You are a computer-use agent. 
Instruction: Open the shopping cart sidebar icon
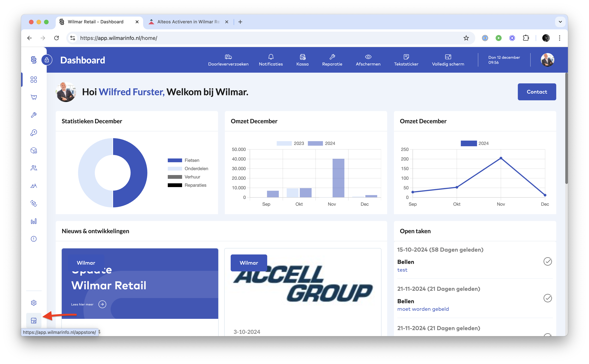coord(34,97)
